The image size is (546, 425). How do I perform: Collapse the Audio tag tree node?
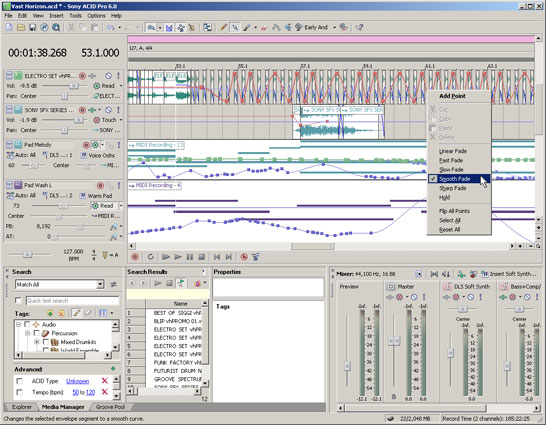[18, 324]
